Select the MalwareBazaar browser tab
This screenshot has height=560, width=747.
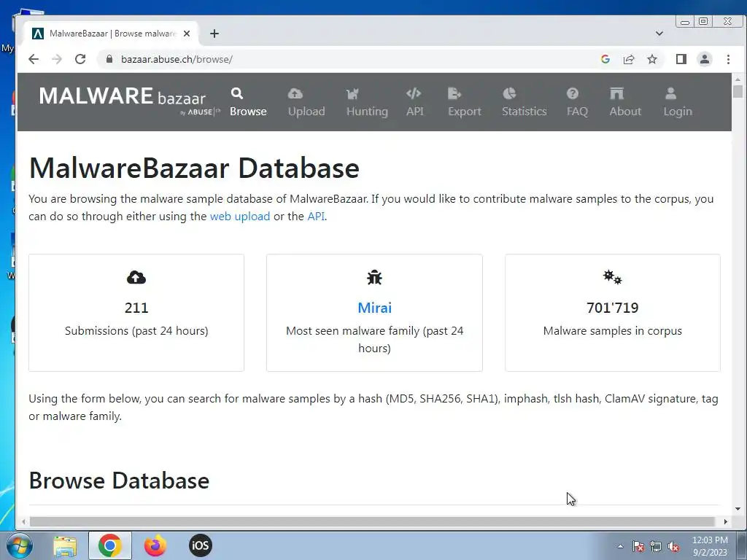[x=111, y=34]
